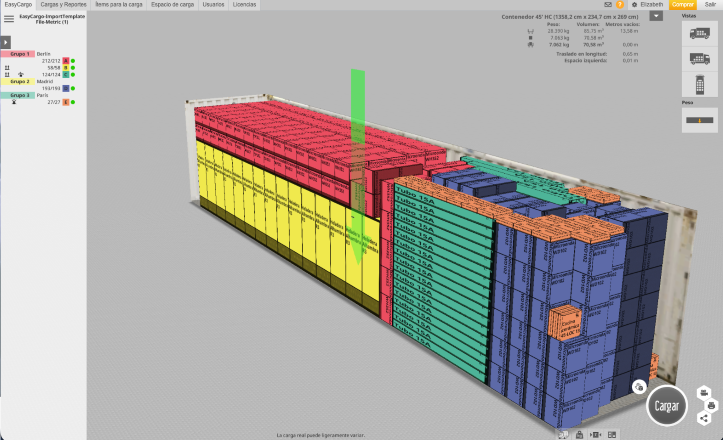Select the Grupo 3 label
This screenshot has width=723, height=440.
(x=18, y=95)
